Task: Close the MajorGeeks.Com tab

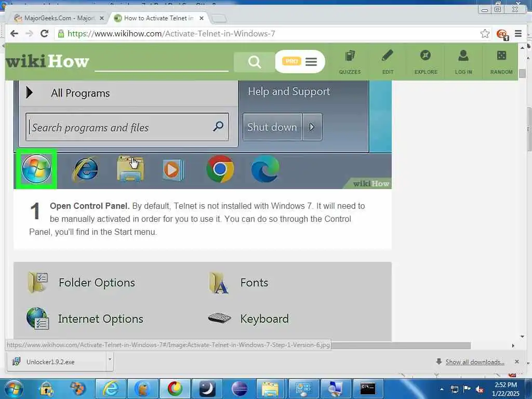Action: point(101,18)
